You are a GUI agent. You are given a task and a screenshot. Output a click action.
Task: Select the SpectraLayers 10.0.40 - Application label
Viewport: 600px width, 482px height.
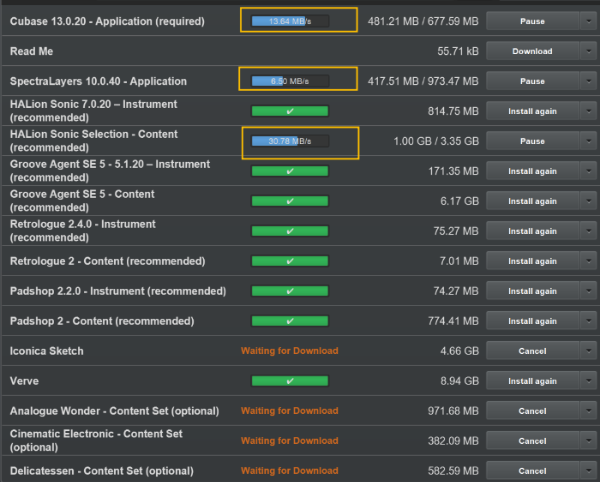(98, 81)
